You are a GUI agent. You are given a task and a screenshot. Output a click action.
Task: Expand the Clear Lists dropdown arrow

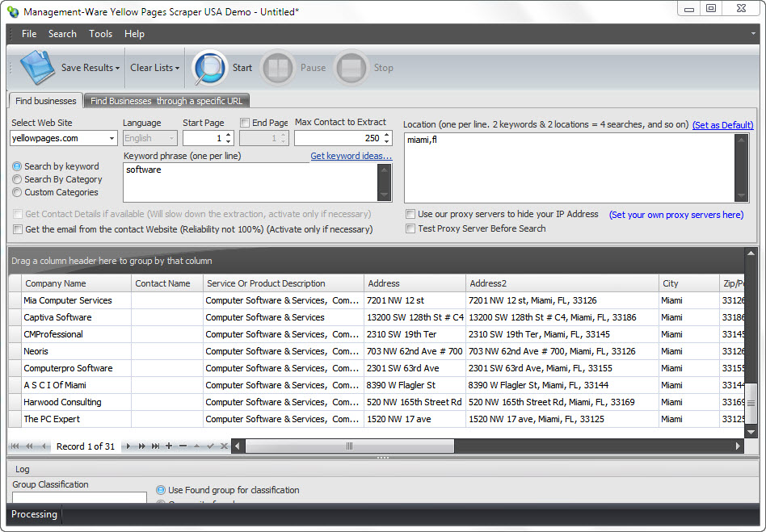coord(177,69)
